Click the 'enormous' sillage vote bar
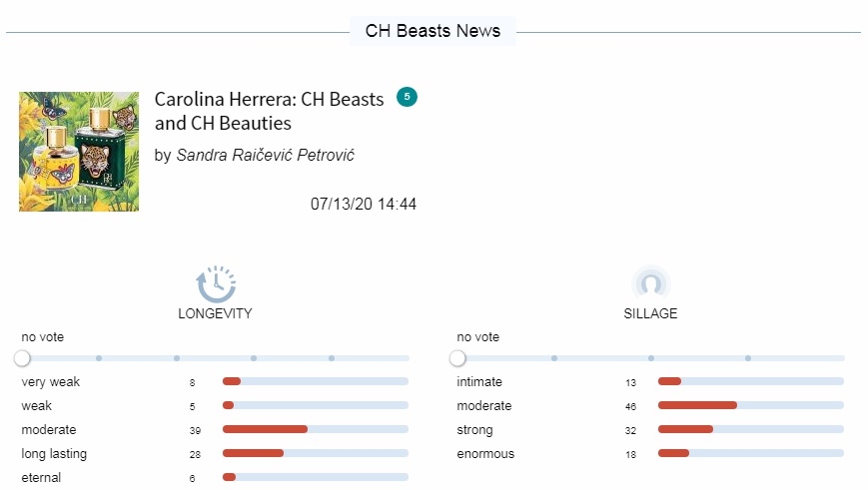The width and height of the screenshot is (868, 490). (751, 453)
